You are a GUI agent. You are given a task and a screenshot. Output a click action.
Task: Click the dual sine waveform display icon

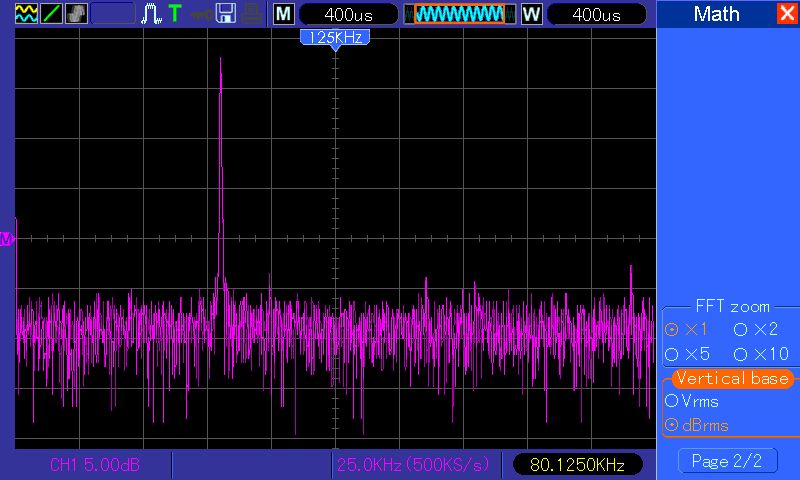pos(26,14)
